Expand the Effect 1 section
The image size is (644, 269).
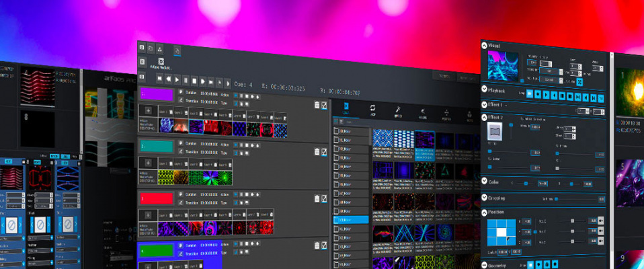tap(485, 105)
